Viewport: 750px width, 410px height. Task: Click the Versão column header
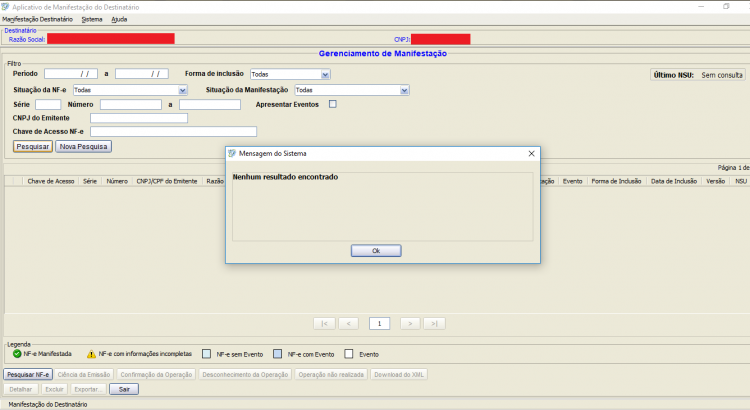click(x=715, y=181)
